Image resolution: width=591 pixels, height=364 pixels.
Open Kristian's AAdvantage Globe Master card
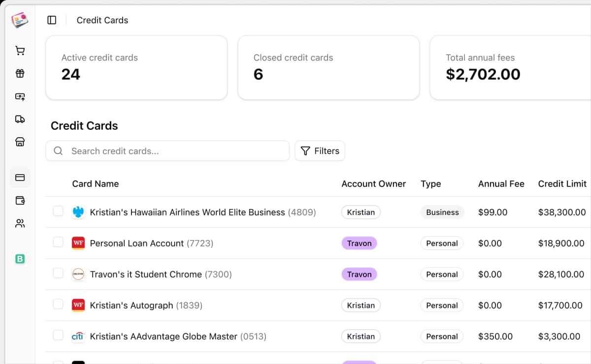coord(164,336)
